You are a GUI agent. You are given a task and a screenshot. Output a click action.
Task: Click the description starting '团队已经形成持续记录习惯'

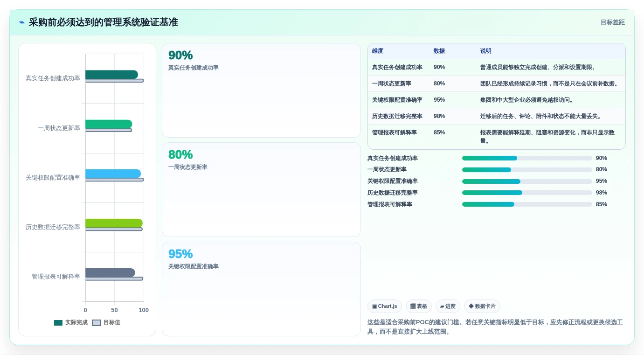549,84
